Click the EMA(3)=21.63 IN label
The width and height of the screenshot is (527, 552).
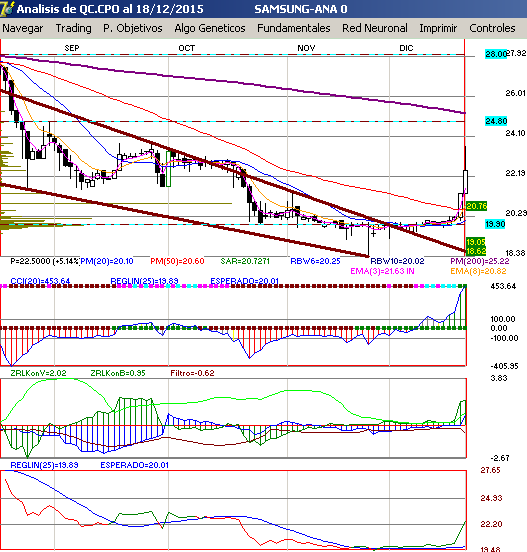coord(382,271)
